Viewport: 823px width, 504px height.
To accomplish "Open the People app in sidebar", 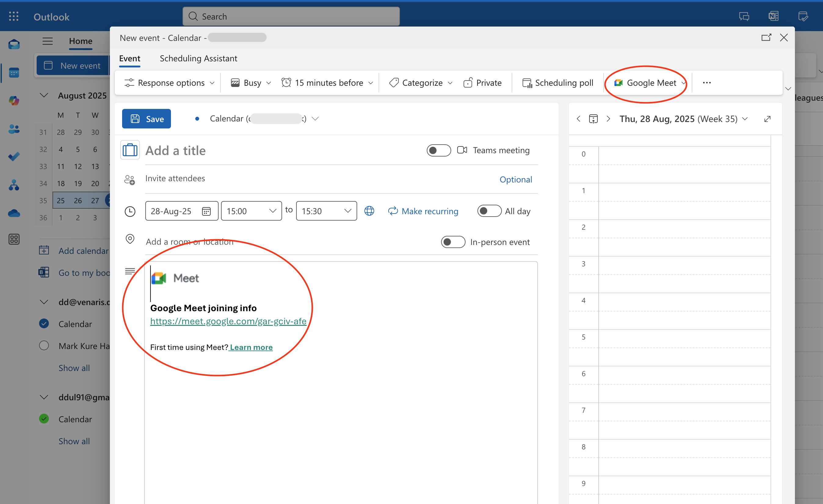I will (x=14, y=129).
